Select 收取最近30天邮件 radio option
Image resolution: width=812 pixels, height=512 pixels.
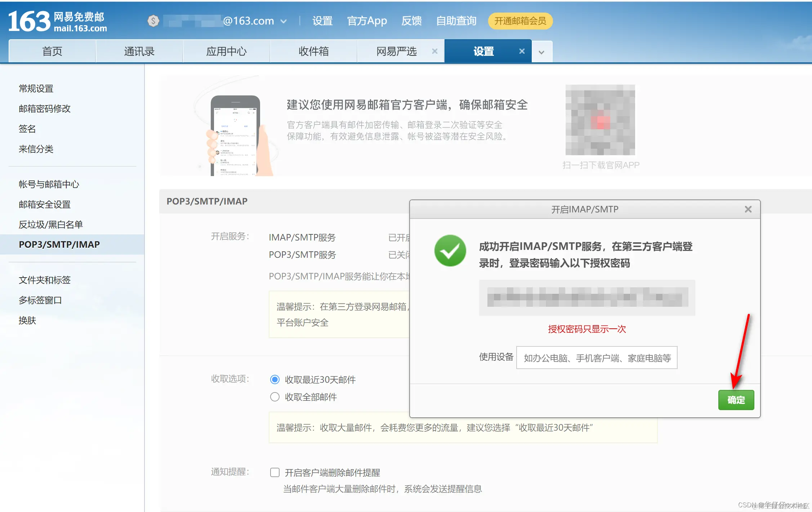275,379
